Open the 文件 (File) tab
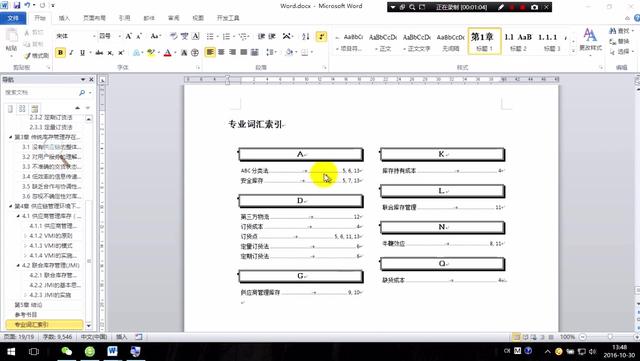Image resolution: width=640 pixels, height=361 pixels. (13, 18)
